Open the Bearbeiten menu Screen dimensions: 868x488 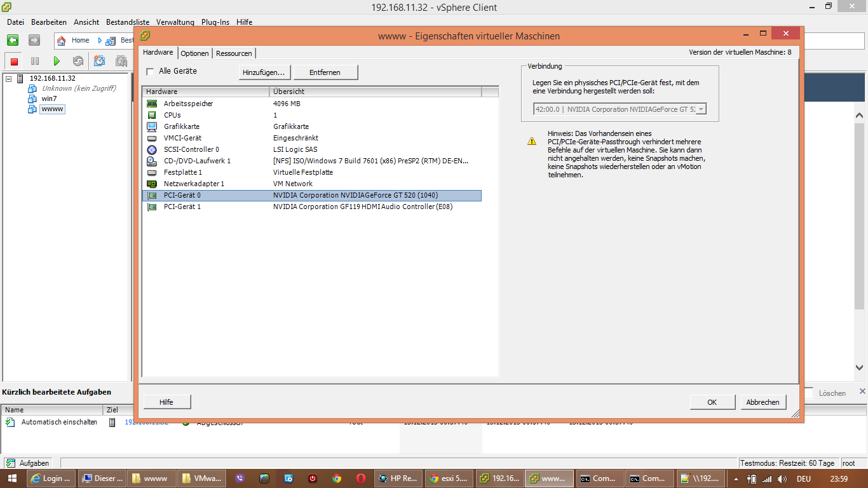click(49, 22)
